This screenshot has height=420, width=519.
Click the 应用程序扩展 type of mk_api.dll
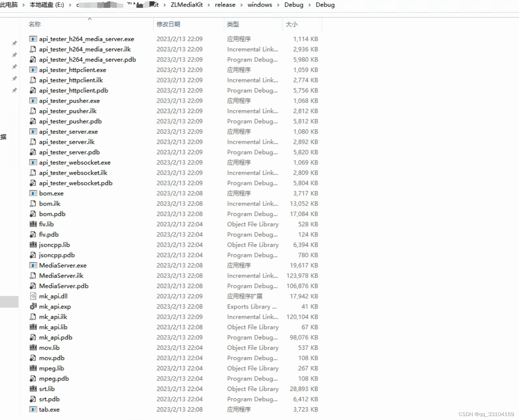coord(245,296)
